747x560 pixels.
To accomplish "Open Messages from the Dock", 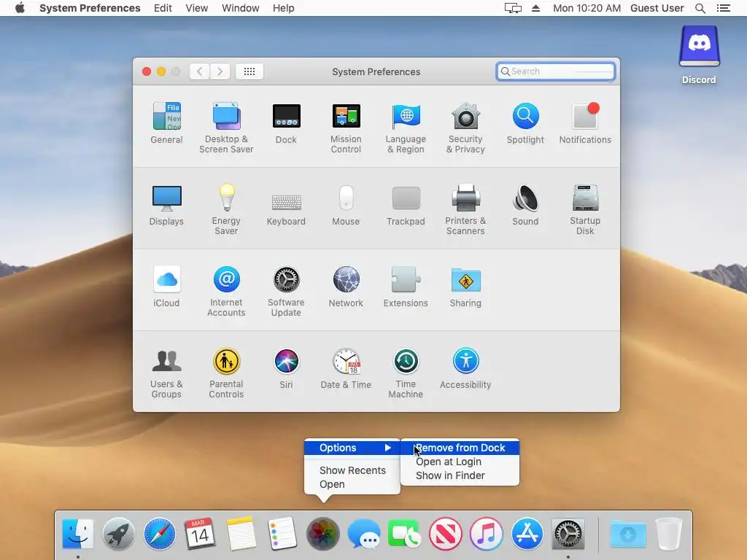I will click(x=364, y=534).
